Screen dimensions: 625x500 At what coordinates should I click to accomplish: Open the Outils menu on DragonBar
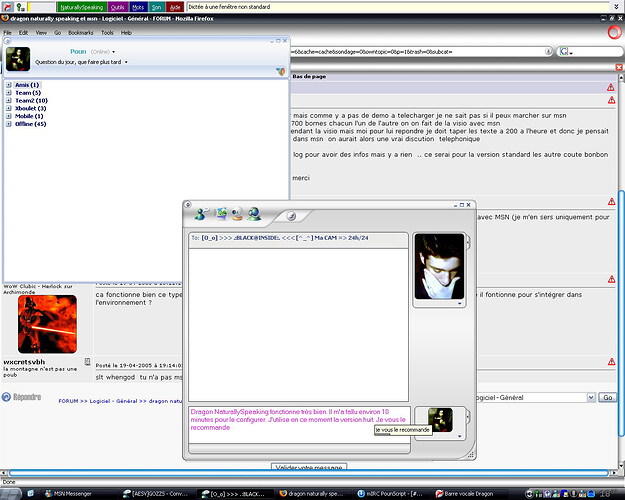(x=118, y=7)
